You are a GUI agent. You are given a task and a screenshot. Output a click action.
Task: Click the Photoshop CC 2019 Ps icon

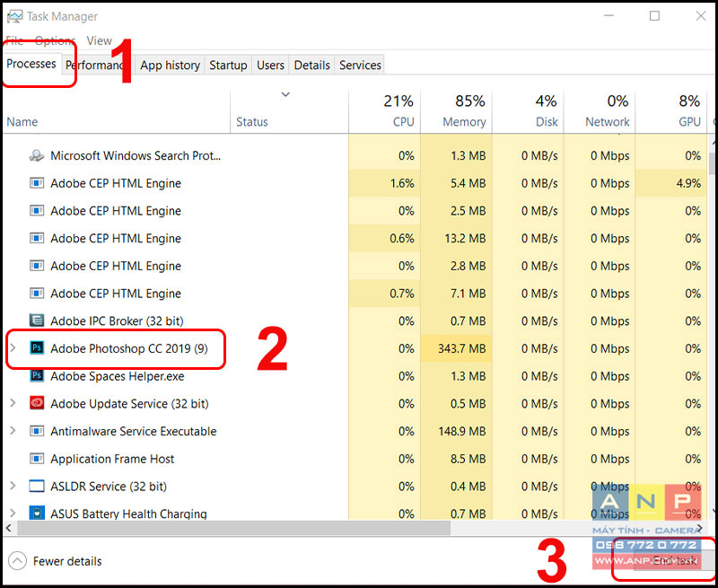pyautogui.click(x=37, y=348)
